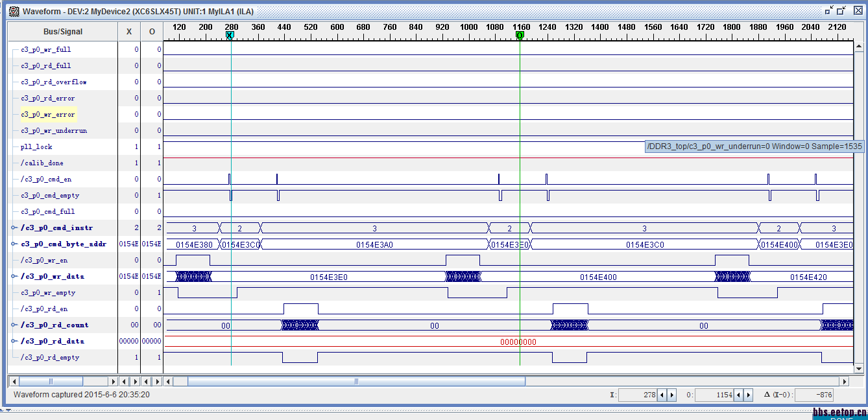Increment the X cursor position arrow
This screenshot has width=868, height=420.
(671, 395)
